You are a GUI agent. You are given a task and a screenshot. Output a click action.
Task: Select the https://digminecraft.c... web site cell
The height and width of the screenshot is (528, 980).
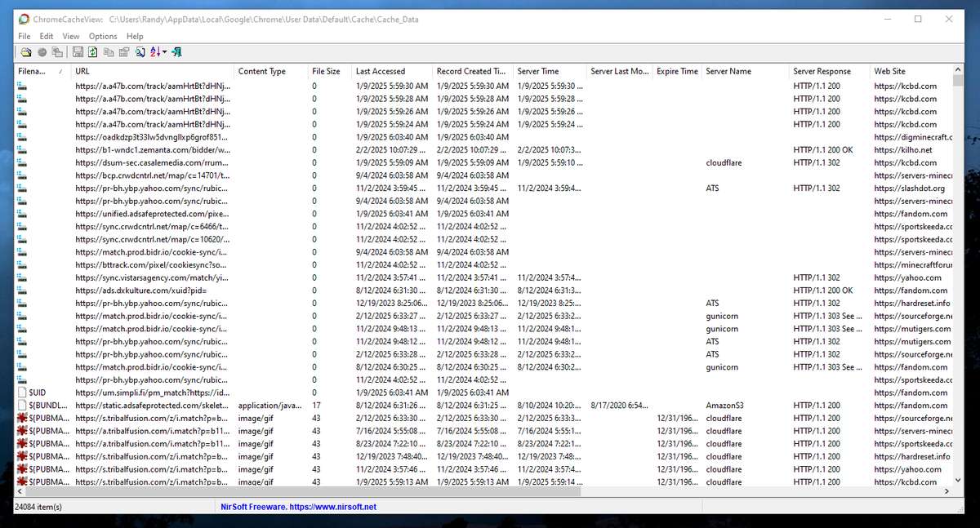(912, 137)
